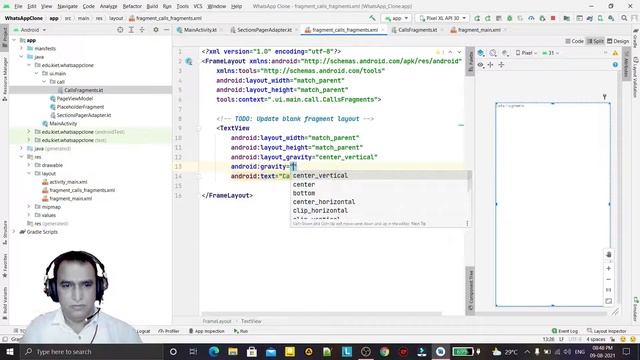The height and width of the screenshot is (360, 640).
Task: Open the App Inspection tool window
Action: [x=207, y=331]
